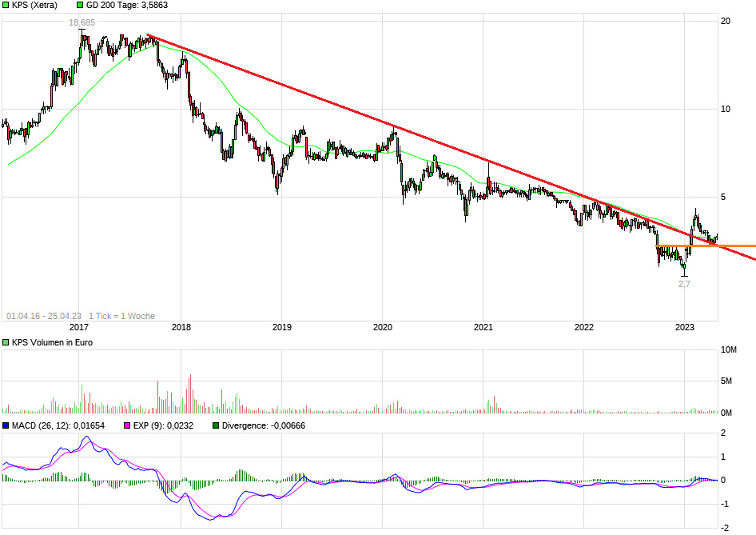Viewport: 756px width, 535px height.
Task: Click the 18,685 high annotation marker
Action: click(x=82, y=24)
